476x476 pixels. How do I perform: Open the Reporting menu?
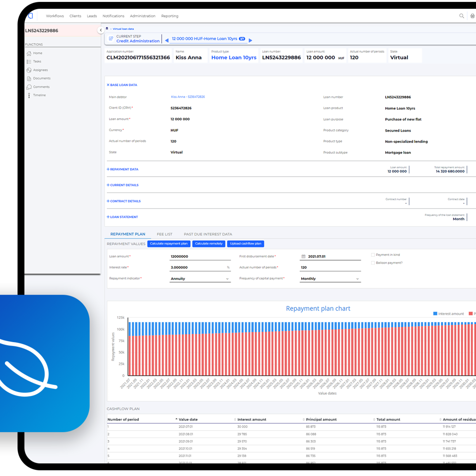pyautogui.click(x=169, y=16)
